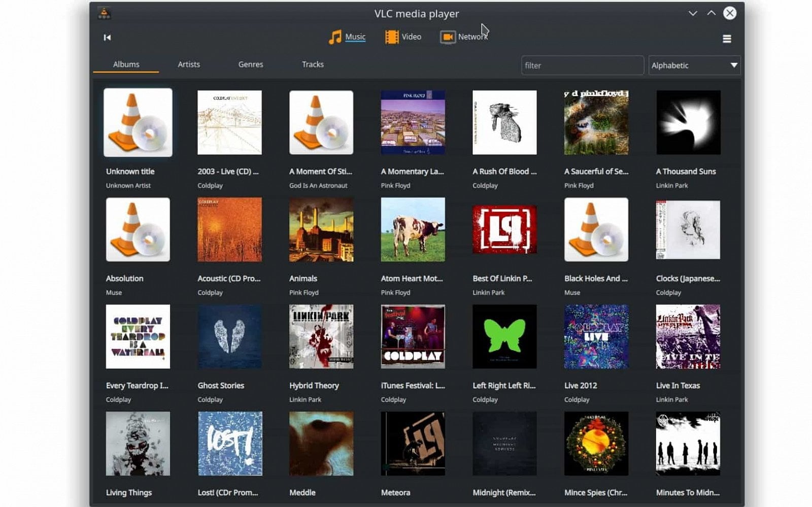Screen dimensions: 812x507
Task: Open iTunes Festival: L... album cover
Action: point(413,336)
